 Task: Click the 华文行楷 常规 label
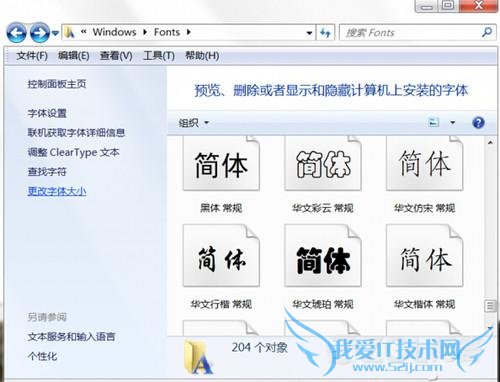click(x=221, y=304)
